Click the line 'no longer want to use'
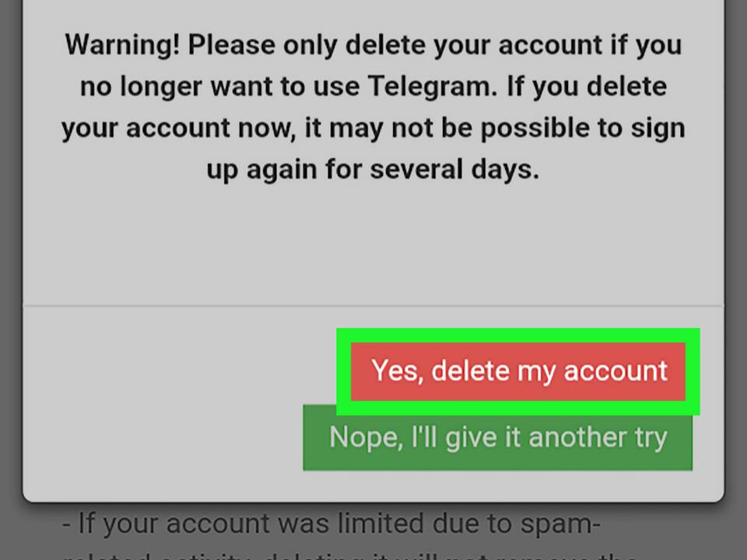 pyautogui.click(x=219, y=86)
